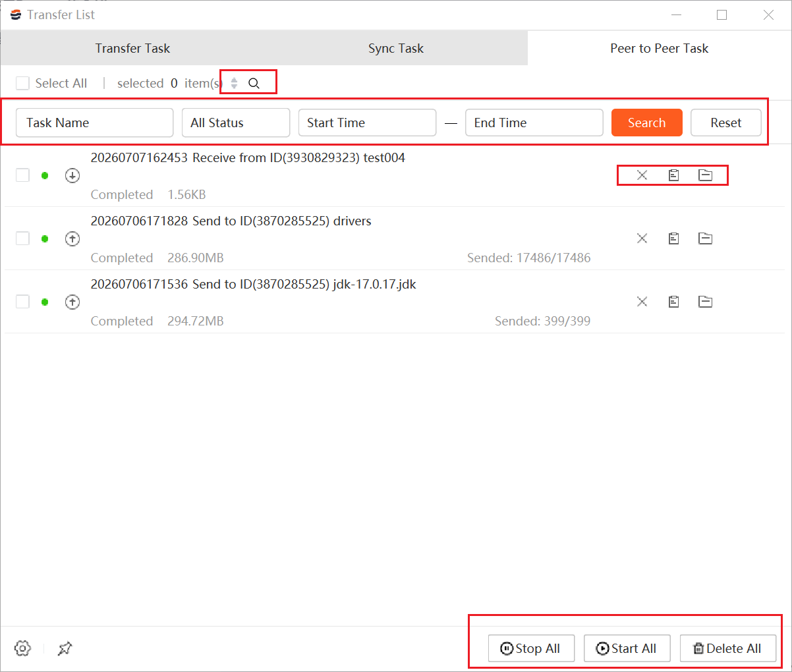
Task: Open the folder icon for drivers task
Action: coord(705,238)
